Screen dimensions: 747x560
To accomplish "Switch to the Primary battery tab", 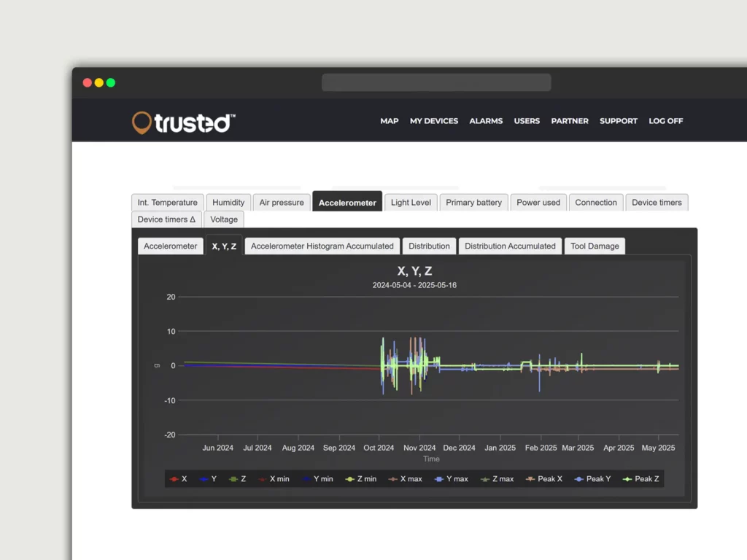I will click(473, 203).
